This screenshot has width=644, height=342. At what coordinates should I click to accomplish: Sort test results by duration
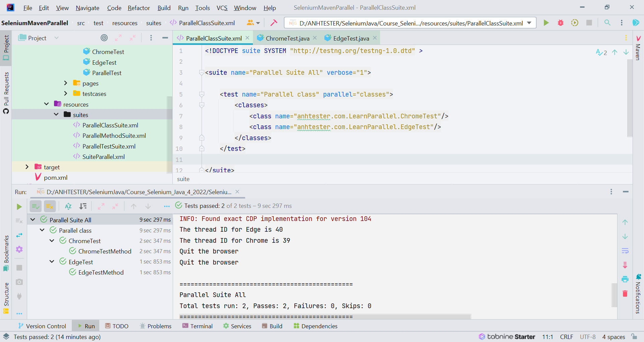pos(83,206)
